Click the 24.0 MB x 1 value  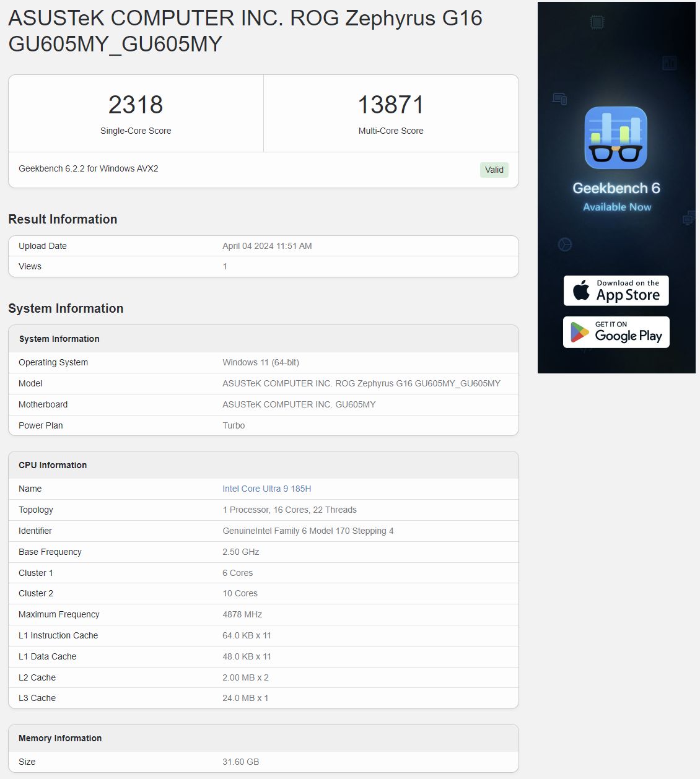coord(245,698)
